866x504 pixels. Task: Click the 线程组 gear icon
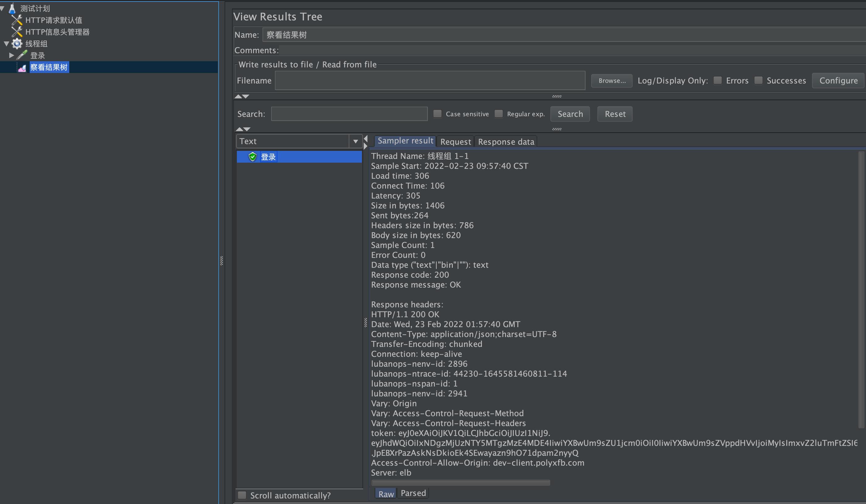[17, 44]
